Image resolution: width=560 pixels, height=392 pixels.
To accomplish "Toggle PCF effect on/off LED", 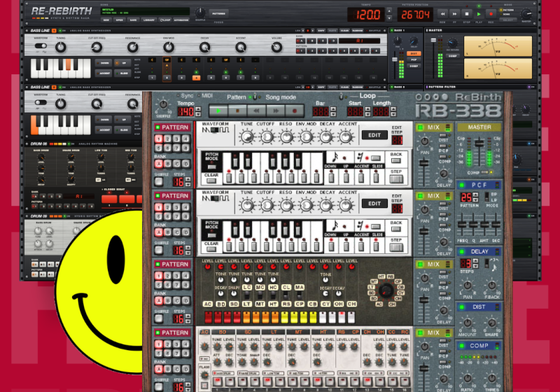I will [462, 185].
